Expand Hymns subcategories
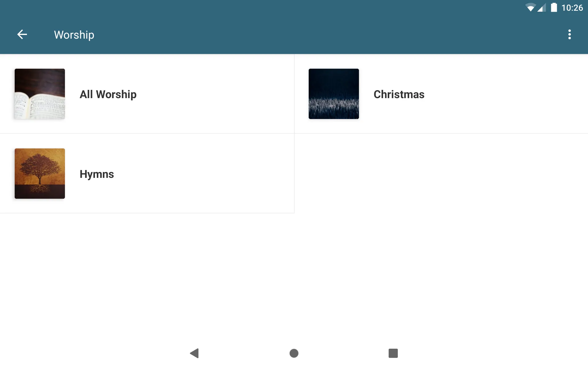Viewport: 588px width, 368px height. point(147,173)
